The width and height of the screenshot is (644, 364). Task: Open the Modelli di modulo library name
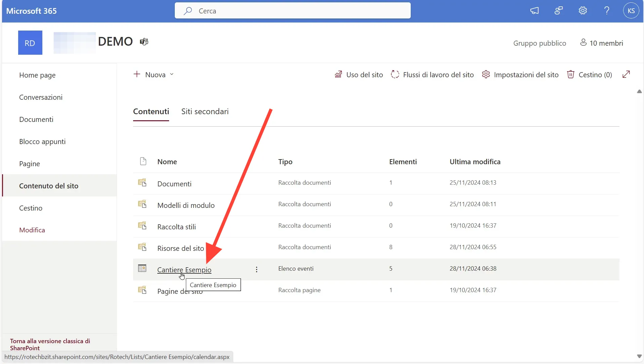click(186, 205)
